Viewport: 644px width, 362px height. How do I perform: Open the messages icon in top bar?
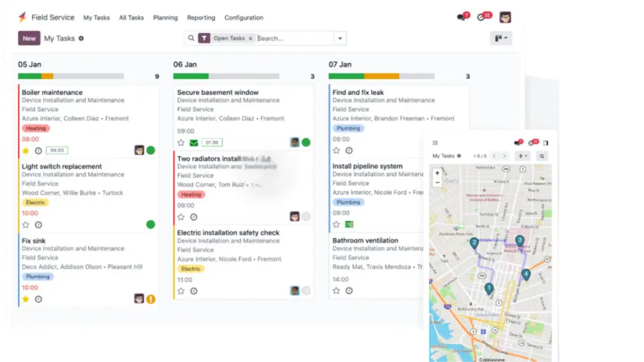point(461,18)
